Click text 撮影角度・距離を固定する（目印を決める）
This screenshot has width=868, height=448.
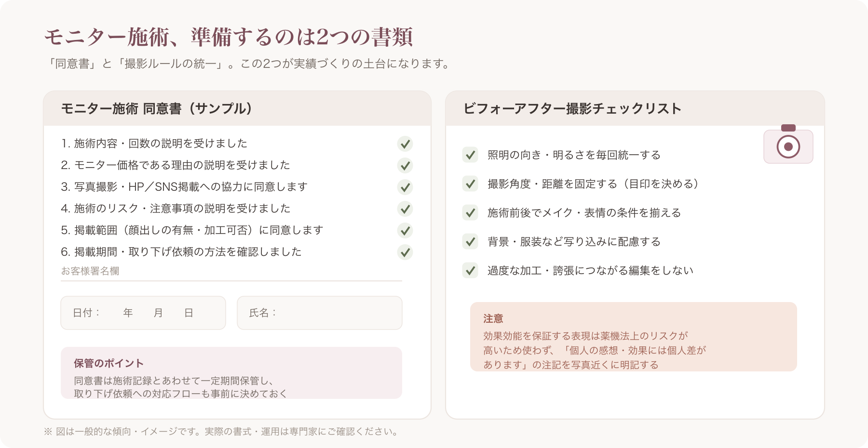(593, 184)
